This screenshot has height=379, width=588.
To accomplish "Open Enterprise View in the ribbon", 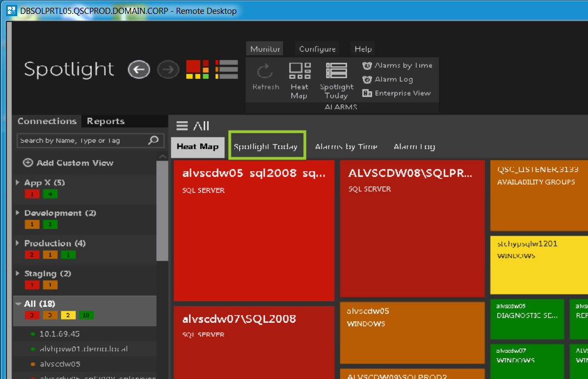I will point(397,93).
